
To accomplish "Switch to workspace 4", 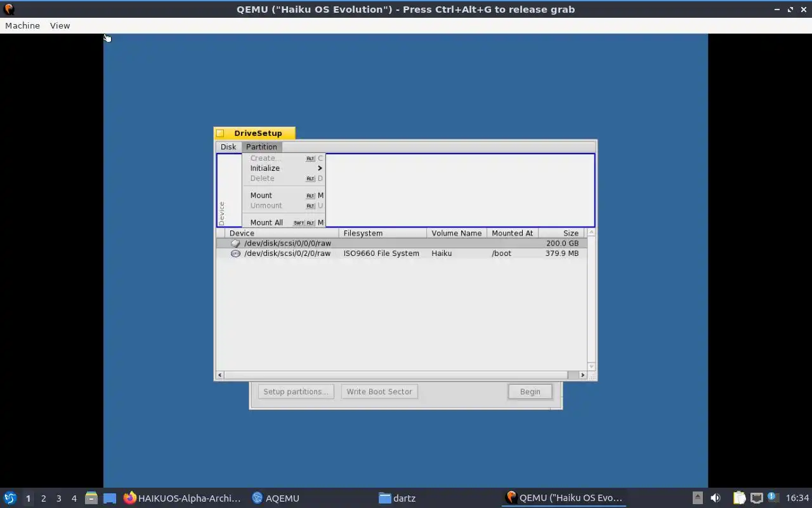I will (x=74, y=498).
